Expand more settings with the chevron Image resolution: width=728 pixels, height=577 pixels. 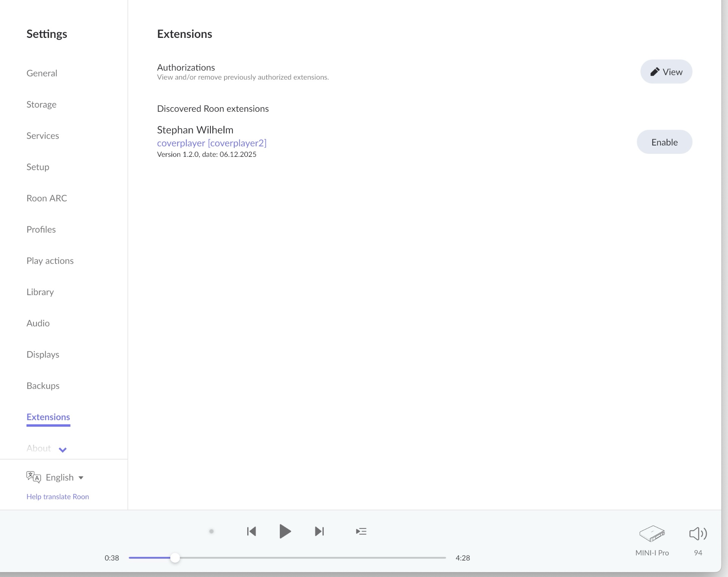click(63, 450)
